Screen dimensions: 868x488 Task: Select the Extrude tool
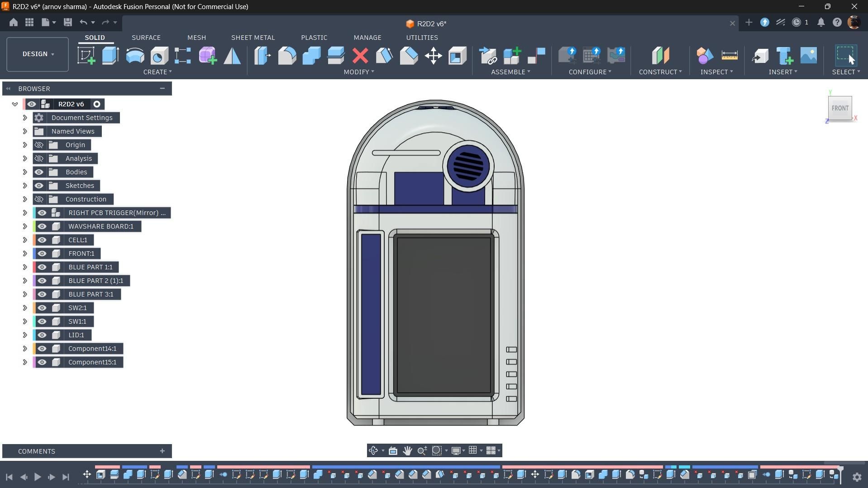pos(110,56)
